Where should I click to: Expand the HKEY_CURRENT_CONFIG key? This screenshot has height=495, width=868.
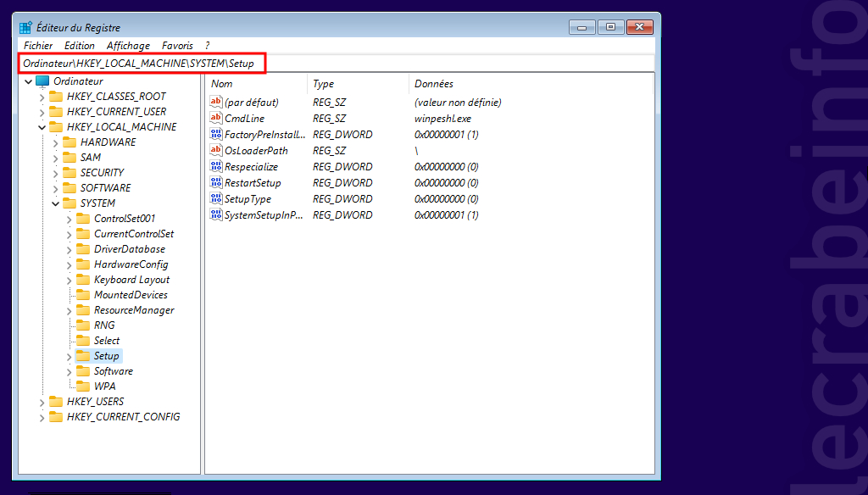click(42, 418)
